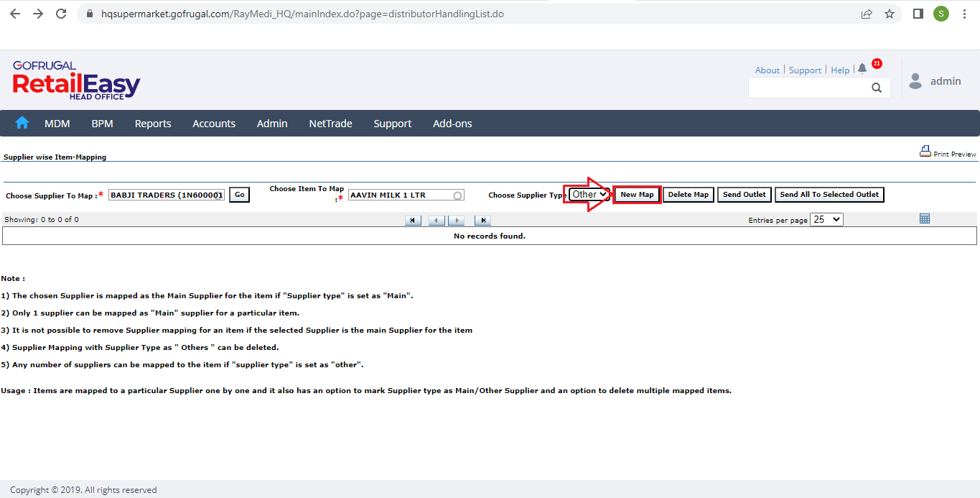980x498 pixels.
Task: Open Chrome profile S avatar
Action: [941, 14]
